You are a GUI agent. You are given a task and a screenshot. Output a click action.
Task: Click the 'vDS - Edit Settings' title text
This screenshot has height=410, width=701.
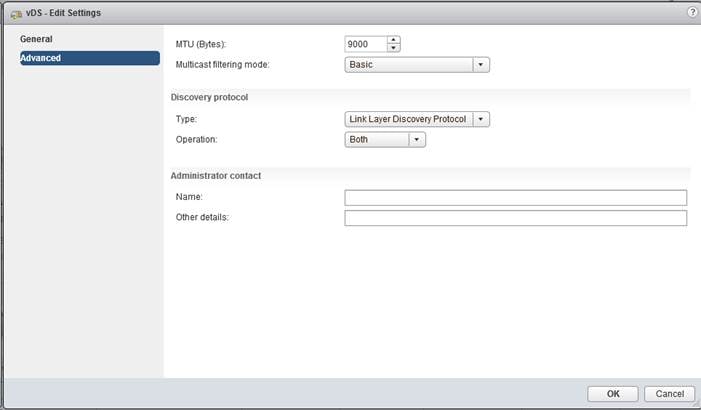[63, 13]
